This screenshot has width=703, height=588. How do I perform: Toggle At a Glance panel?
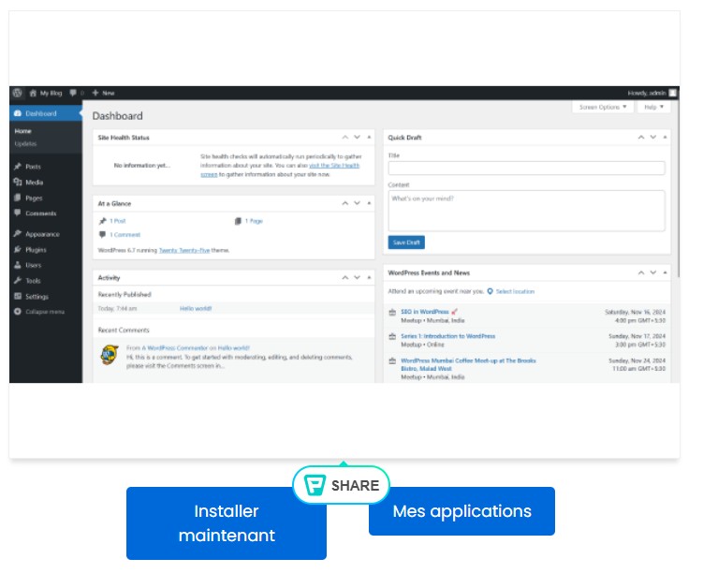[369, 203]
